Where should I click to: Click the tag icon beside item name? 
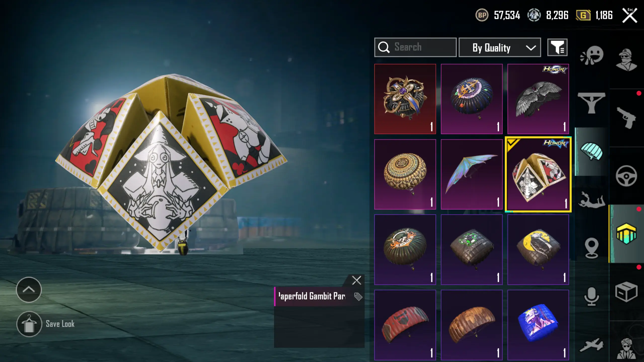coord(358,297)
